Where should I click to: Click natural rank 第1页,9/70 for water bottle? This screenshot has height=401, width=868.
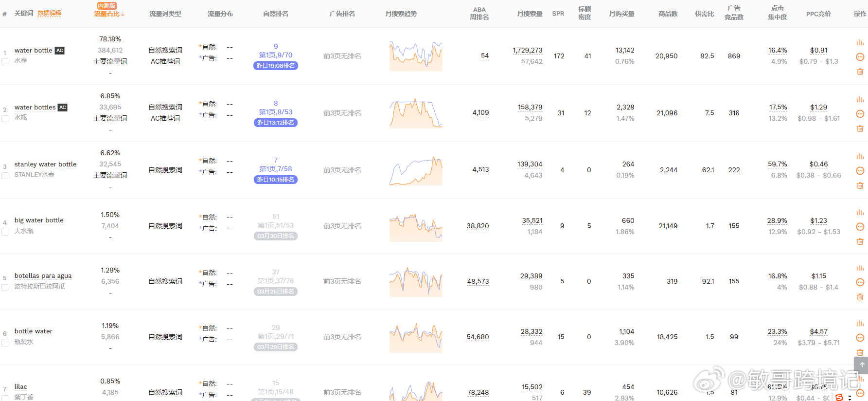click(x=276, y=55)
